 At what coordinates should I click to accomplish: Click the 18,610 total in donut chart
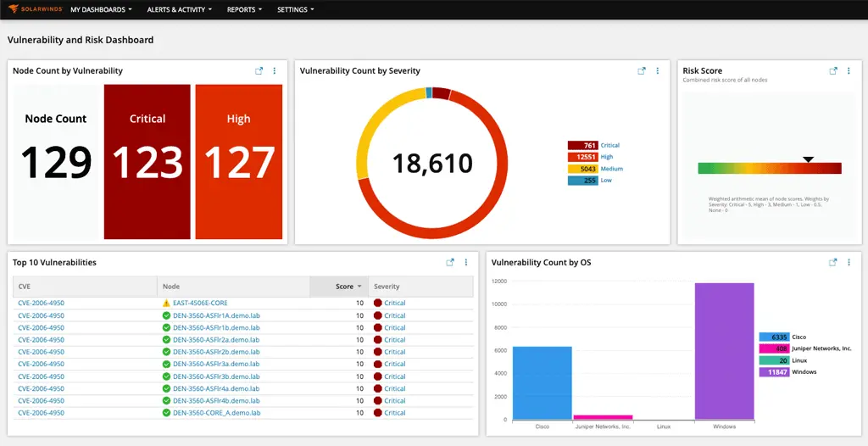(x=432, y=163)
